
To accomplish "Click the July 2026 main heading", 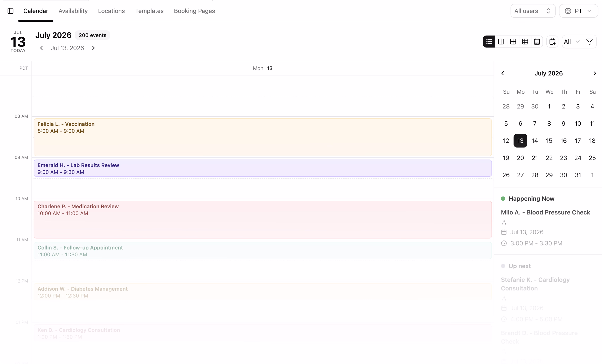I will click(53, 35).
